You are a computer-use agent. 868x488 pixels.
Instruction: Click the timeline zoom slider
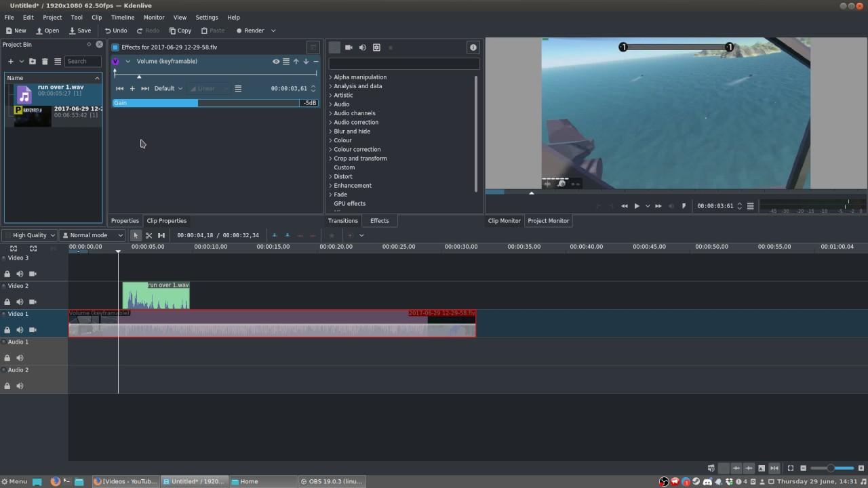click(x=832, y=468)
